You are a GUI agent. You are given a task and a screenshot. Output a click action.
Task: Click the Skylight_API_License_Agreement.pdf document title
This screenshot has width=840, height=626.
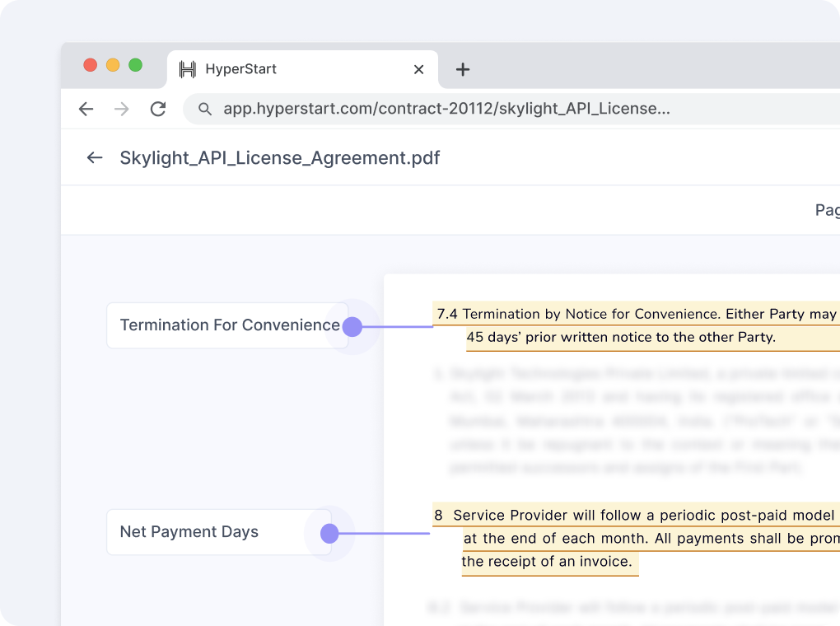coord(280,158)
